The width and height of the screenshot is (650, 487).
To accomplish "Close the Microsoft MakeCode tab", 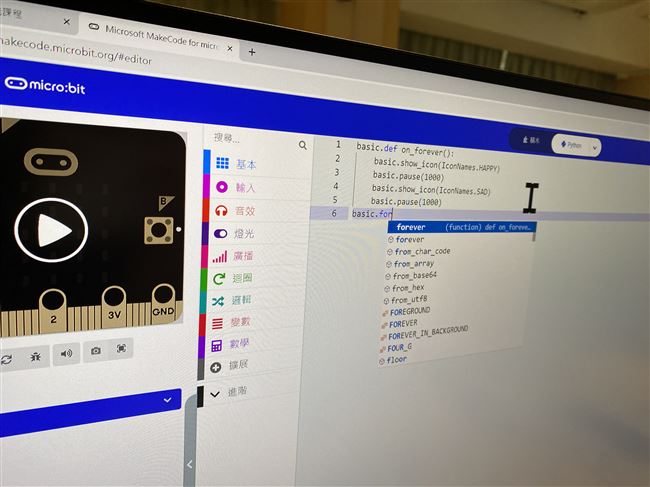I will [230, 48].
